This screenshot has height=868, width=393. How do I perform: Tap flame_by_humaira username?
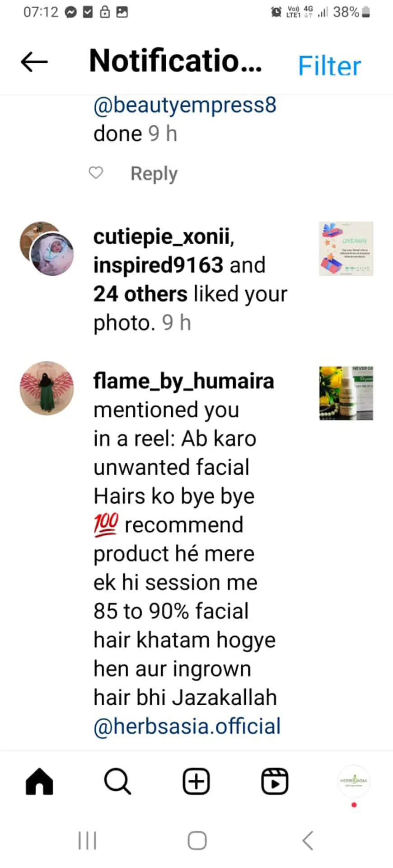click(x=183, y=381)
